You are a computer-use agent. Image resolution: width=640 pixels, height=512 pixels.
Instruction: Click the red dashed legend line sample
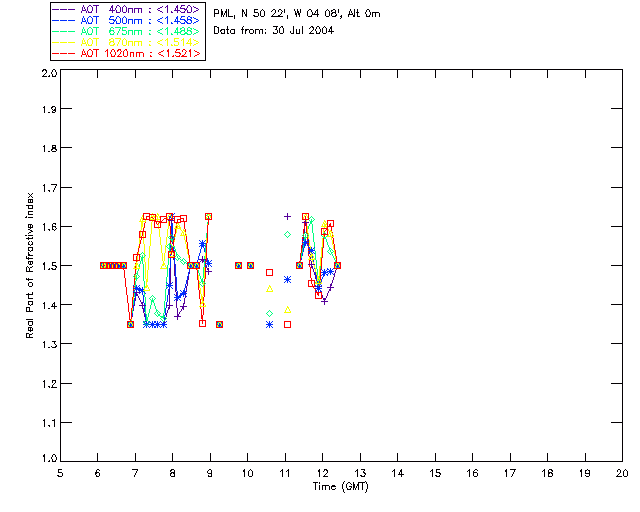[x=64, y=53]
